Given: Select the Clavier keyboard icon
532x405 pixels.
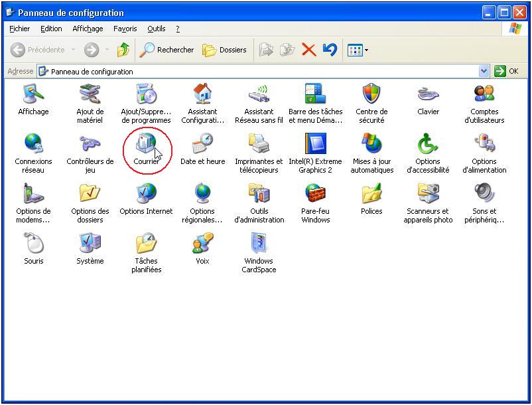Looking at the screenshot, I should pyautogui.click(x=428, y=94).
